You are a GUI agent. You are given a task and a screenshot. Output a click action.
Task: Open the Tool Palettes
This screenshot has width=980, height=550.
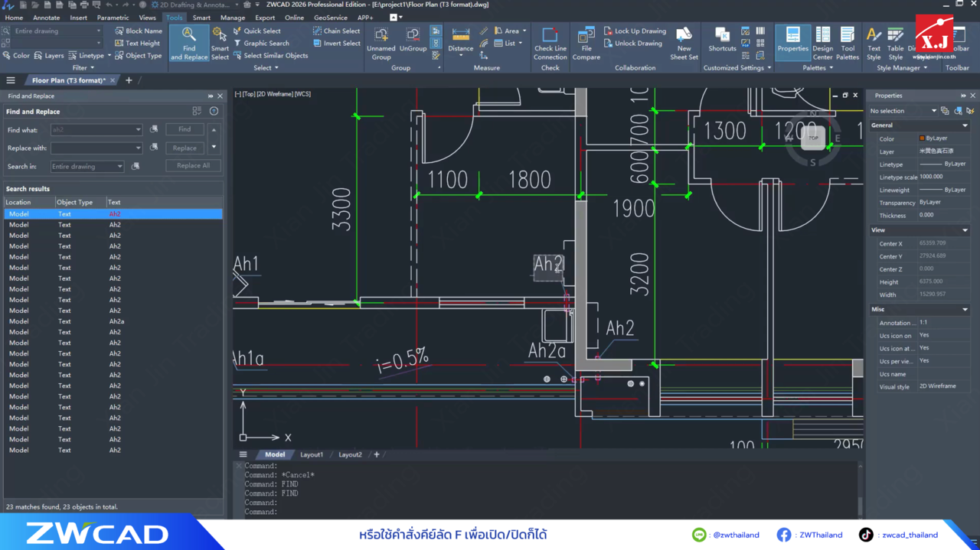point(848,44)
